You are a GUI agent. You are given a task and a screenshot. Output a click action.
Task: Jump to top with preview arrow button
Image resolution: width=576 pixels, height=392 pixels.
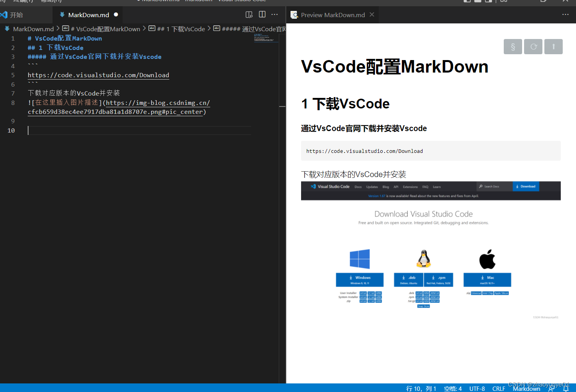pyautogui.click(x=553, y=47)
